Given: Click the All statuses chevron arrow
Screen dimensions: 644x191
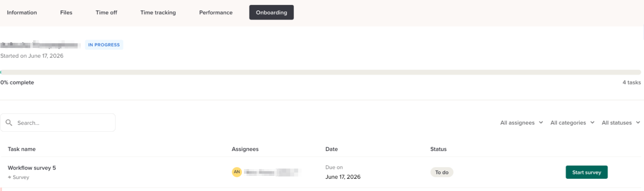Looking at the screenshot, I should (x=638, y=122).
